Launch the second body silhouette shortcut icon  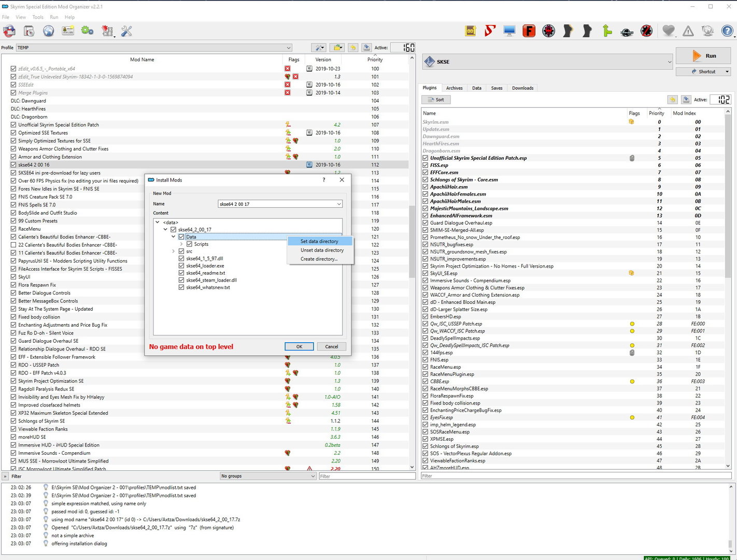pos(587,31)
